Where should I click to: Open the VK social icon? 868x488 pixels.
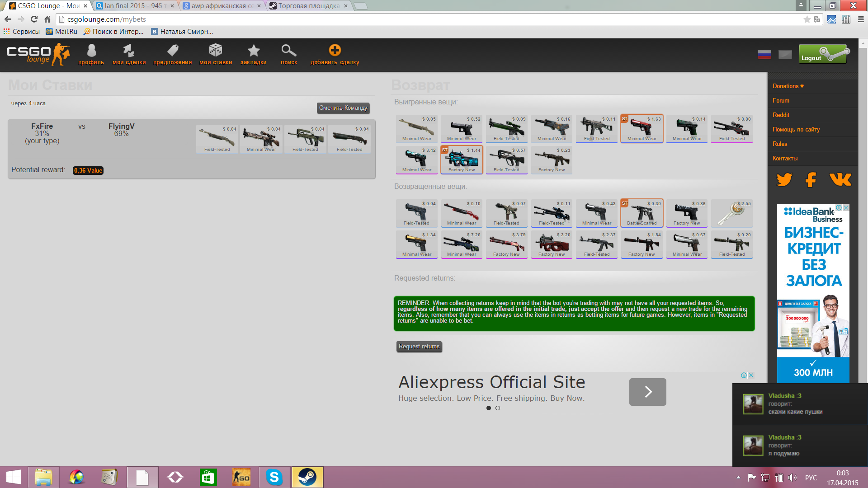tap(840, 179)
